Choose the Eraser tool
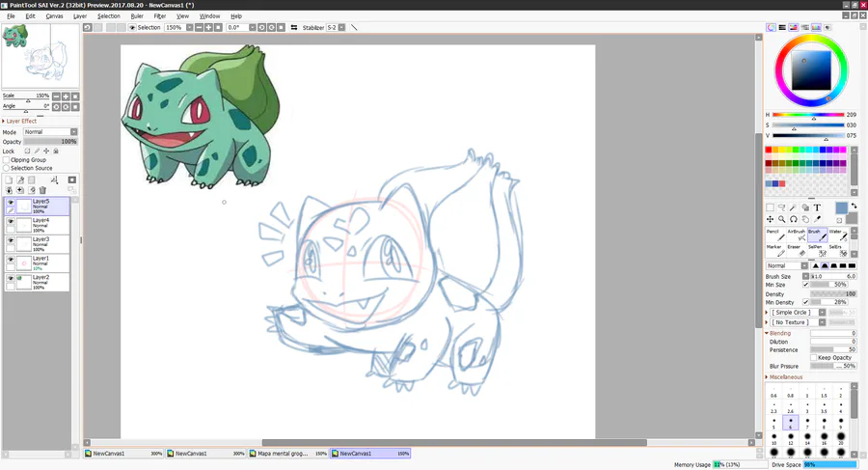Screen dimensions: 868x470 [796, 251]
